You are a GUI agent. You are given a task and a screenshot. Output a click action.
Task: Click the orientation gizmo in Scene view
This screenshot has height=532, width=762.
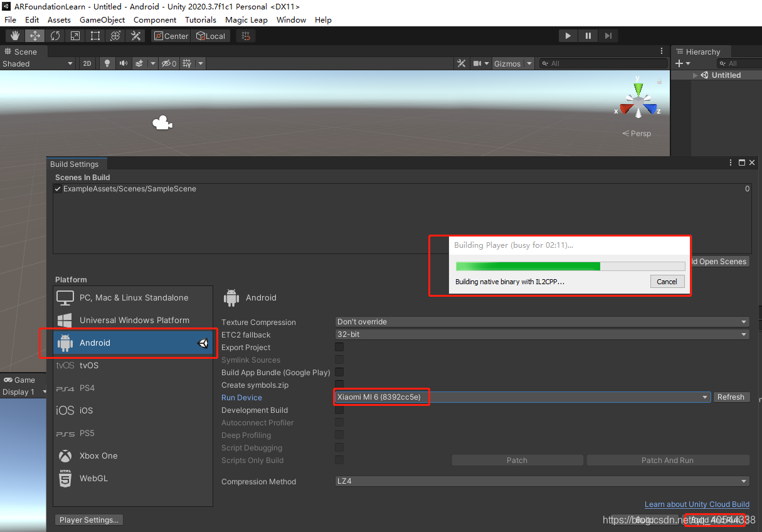[x=638, y=101]
